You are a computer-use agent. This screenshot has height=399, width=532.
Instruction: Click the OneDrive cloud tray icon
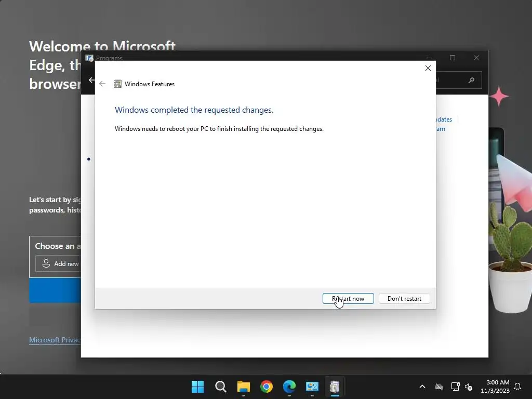click(439, 387)
